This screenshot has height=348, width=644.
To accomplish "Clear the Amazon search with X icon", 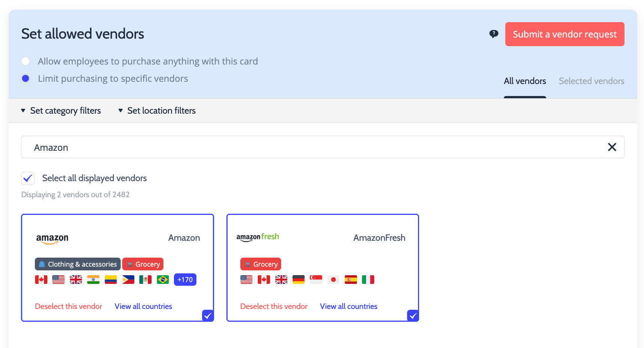I will click(x=612, y=147).
